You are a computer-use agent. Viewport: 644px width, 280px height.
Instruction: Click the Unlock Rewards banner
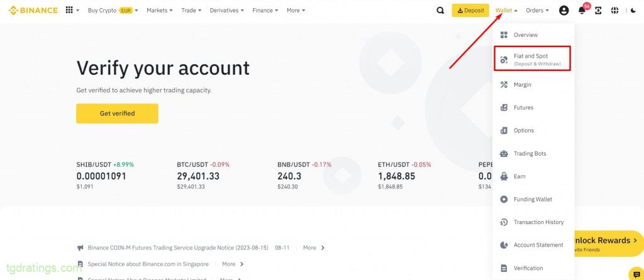(608, 244)
